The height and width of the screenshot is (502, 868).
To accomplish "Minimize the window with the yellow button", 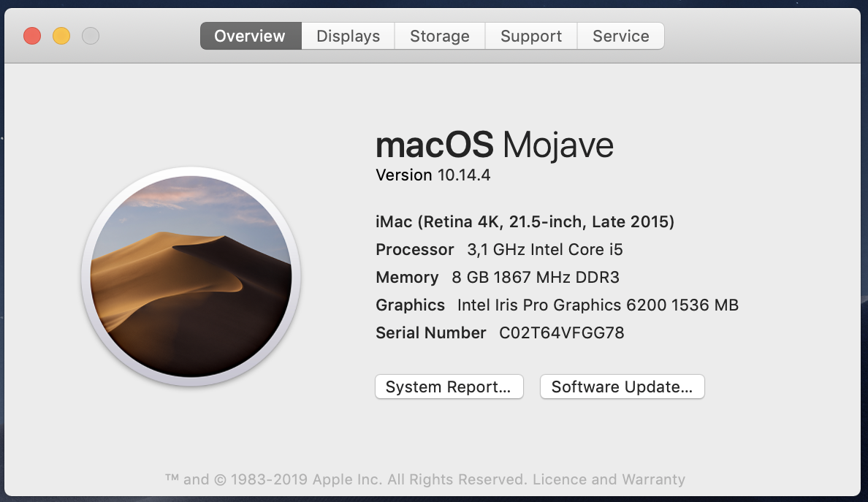I will tap(61, 36).
